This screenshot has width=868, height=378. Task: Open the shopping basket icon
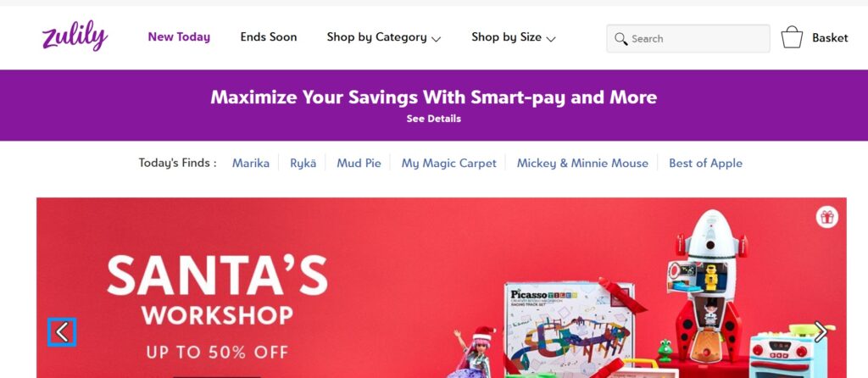pos(792,37)
